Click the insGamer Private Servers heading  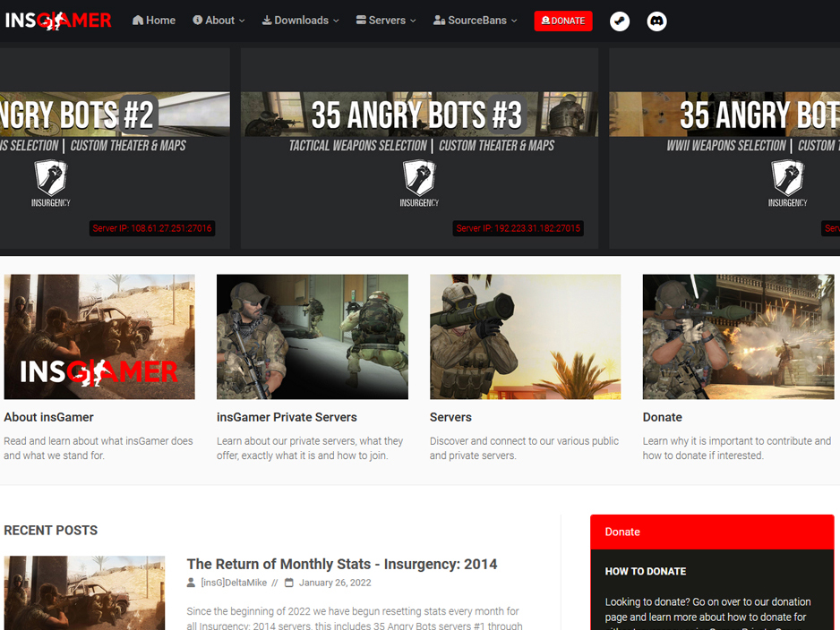(x=287, y=417)
